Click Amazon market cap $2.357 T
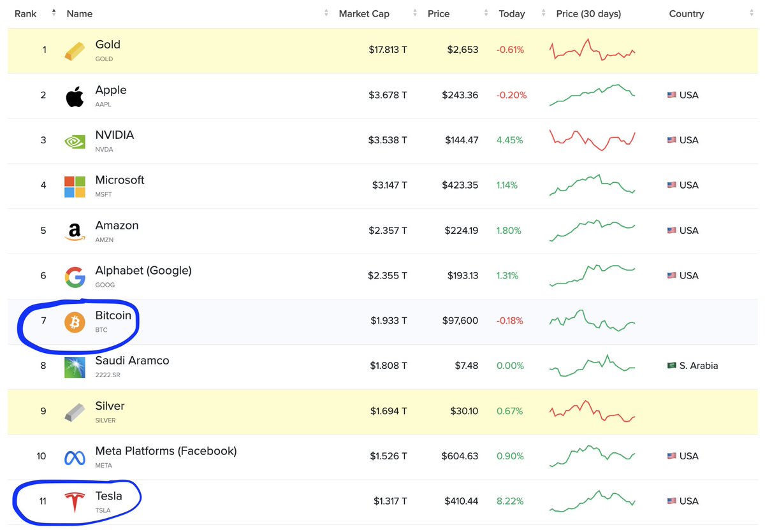This screenshot has height=532, width=765. click(x=388, y=231)
